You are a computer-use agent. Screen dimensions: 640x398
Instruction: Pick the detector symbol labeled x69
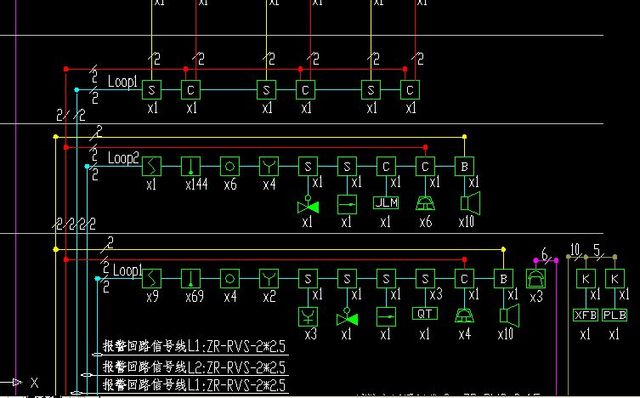tap(191, 279)
